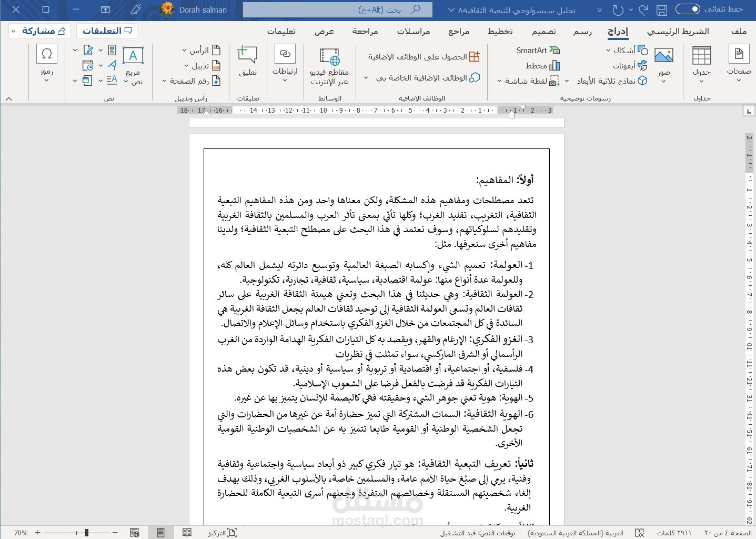The image size is (756, 539).
Task: Click text predictions توقعات النص status
Action: point(478,533)
